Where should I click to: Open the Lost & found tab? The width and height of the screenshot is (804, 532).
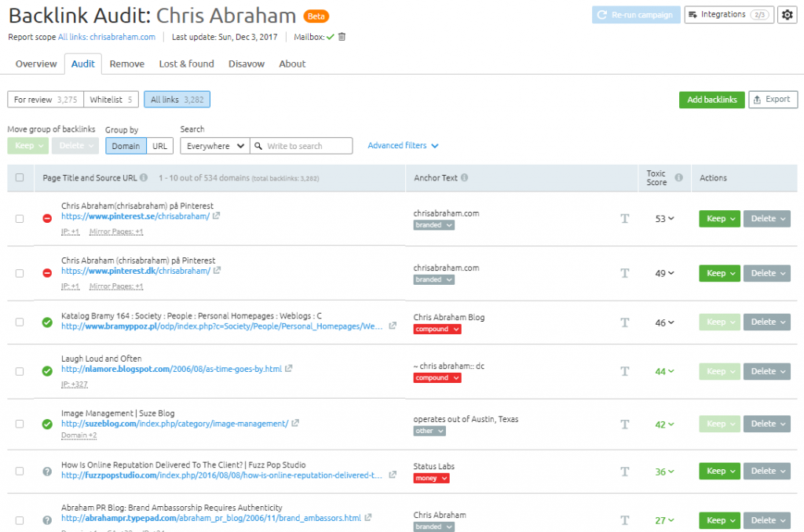[x=186, y=64]
